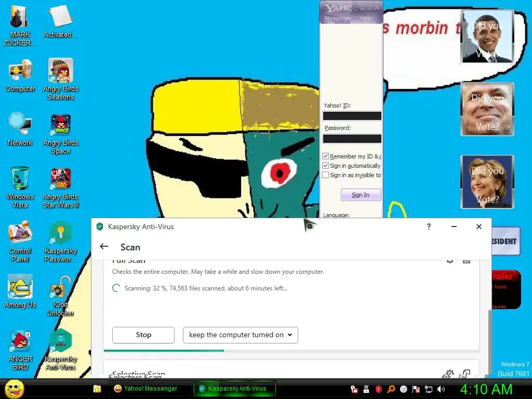
Task: Launch the ANGER BIRD desktop shortcut
Action: click(x=20, y=350)
